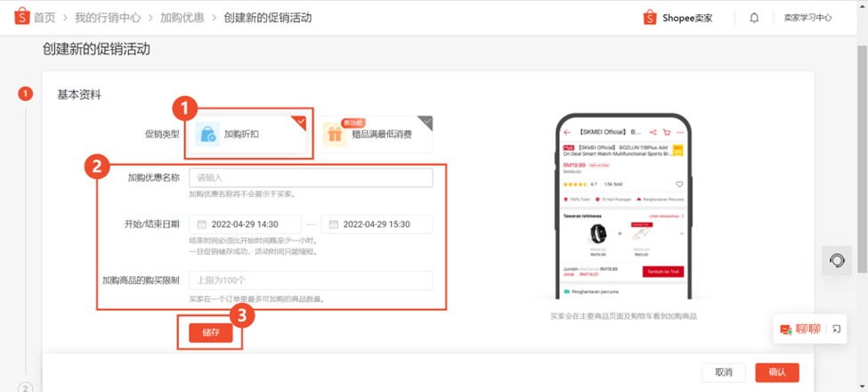Image resolution: width=868 pixels, height=392 pixels.
Task: Go to 加购优惠 breadcrumb
Action: tap(183, 18)
